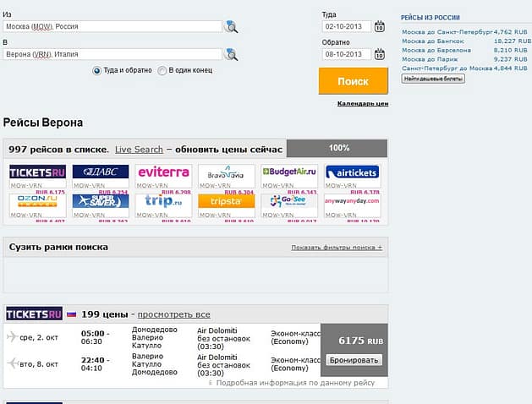Expand 'Показать фильтры поиска' filters
The image size is (532, 404).
(336, 248)
